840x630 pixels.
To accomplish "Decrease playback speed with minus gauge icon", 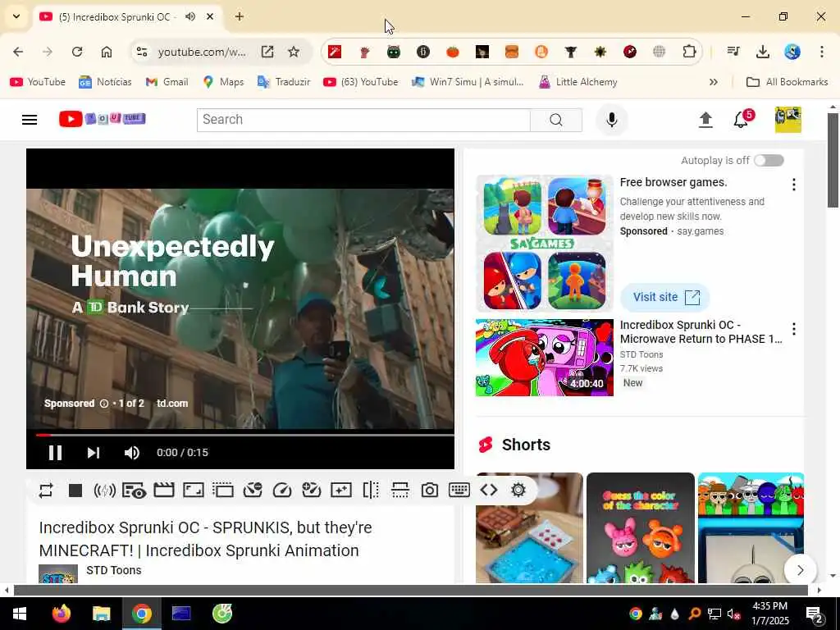I will point(253,491).
